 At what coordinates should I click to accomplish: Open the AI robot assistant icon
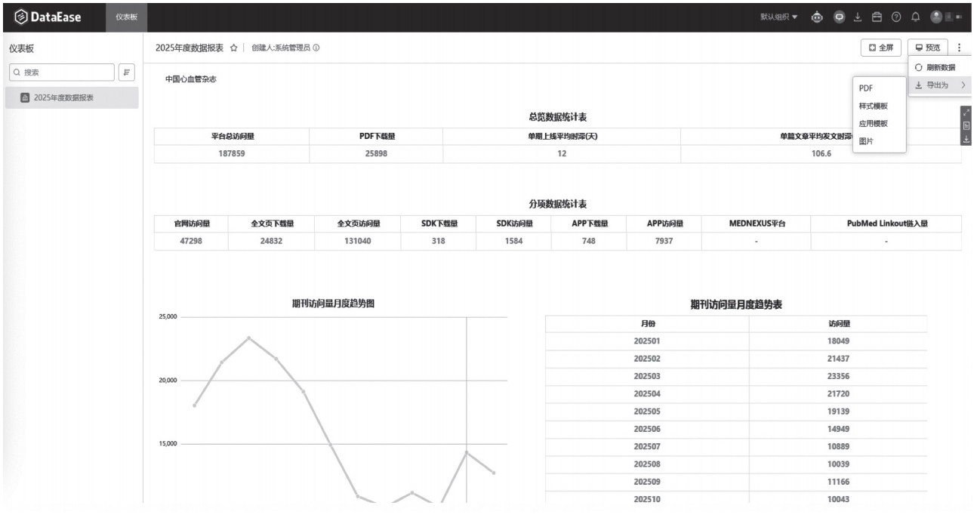pos(818,17)
